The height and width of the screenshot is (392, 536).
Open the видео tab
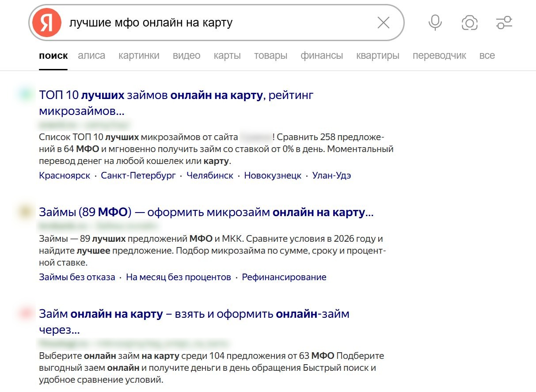pos(186,56)
